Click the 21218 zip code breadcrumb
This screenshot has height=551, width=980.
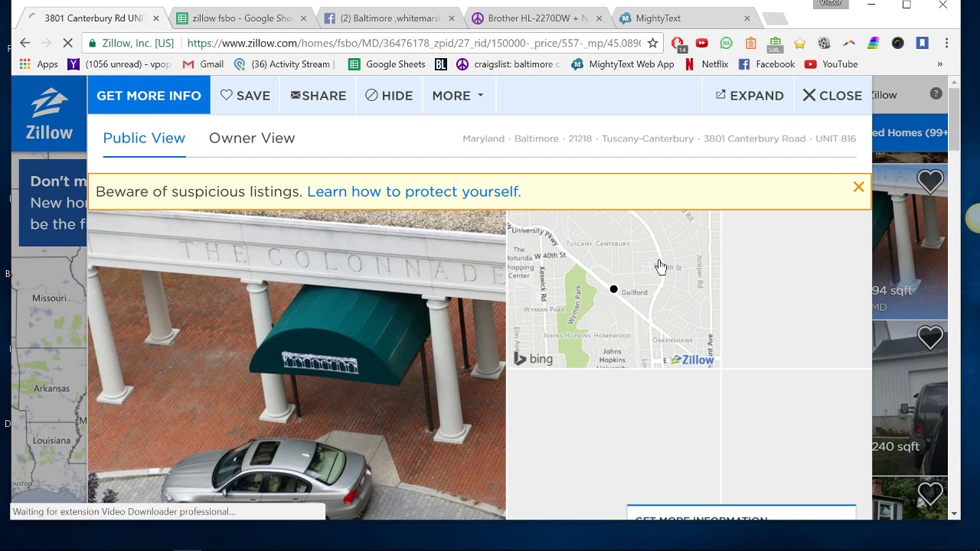580,139
